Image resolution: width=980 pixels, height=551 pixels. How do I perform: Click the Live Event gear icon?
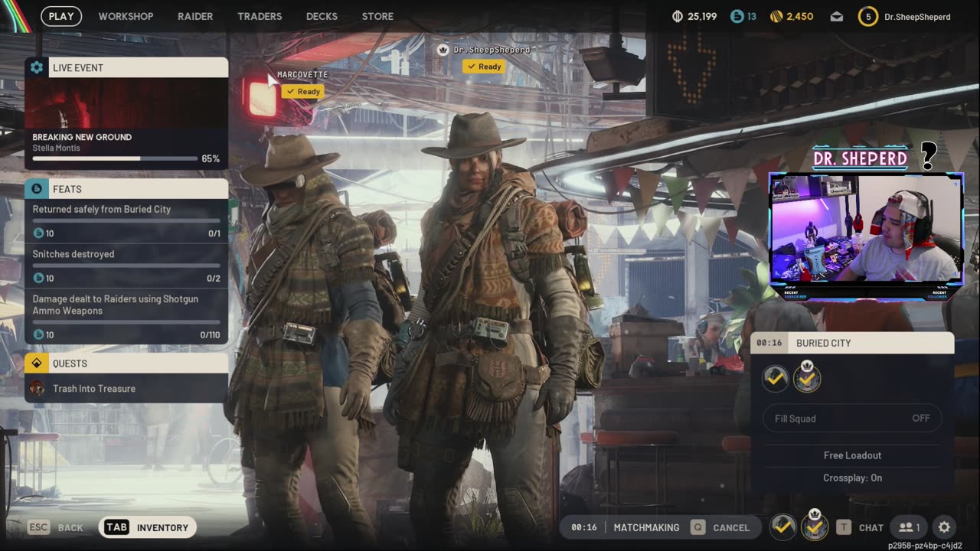tap(37, 67)
